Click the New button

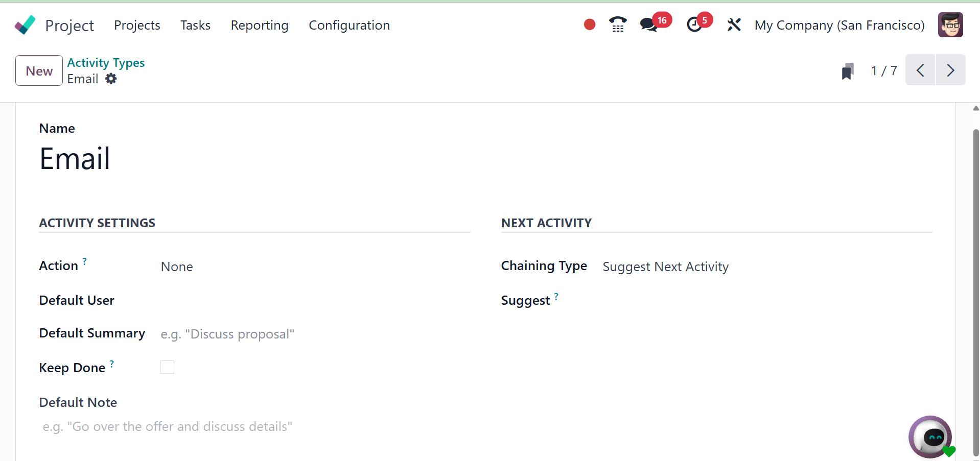pyautogui.click(x=39, y=70)
